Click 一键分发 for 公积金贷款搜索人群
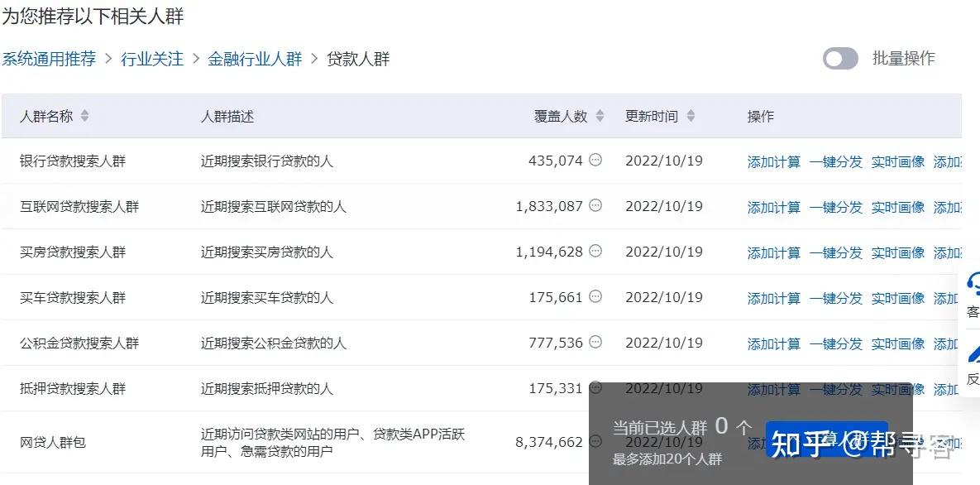Screen dimensions: 980x485 tap(835, 343)
